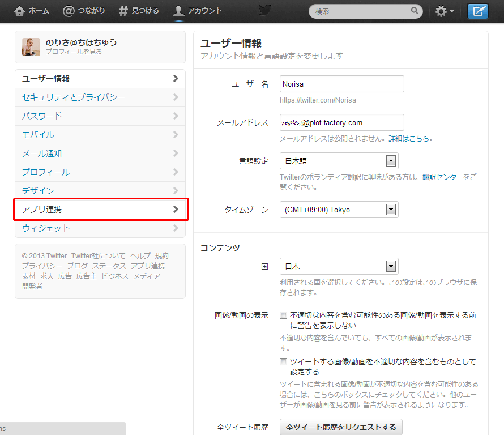The height and width of the screenshot is (435, 504).
Task: Click the Twitter bird logo
Action: tap(265, 10)
